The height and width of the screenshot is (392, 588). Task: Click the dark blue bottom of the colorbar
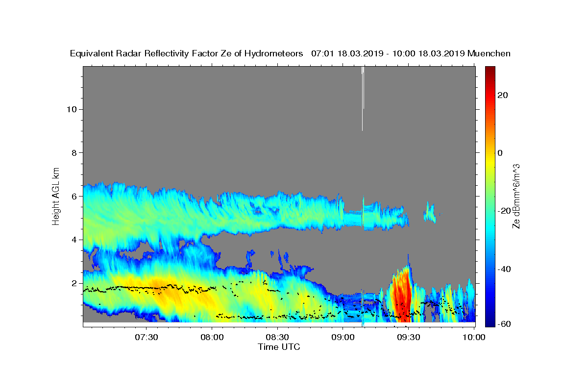(490, 321)
